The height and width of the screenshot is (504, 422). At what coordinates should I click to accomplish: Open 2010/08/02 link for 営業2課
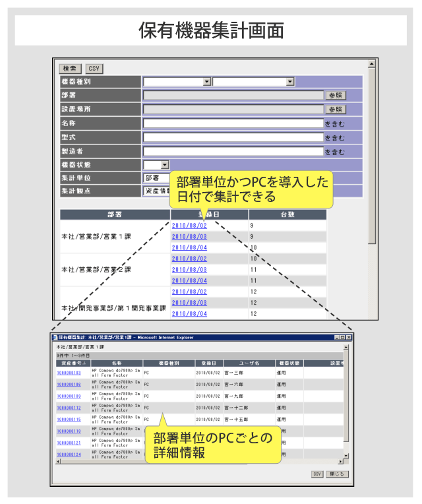pos(189,259)
